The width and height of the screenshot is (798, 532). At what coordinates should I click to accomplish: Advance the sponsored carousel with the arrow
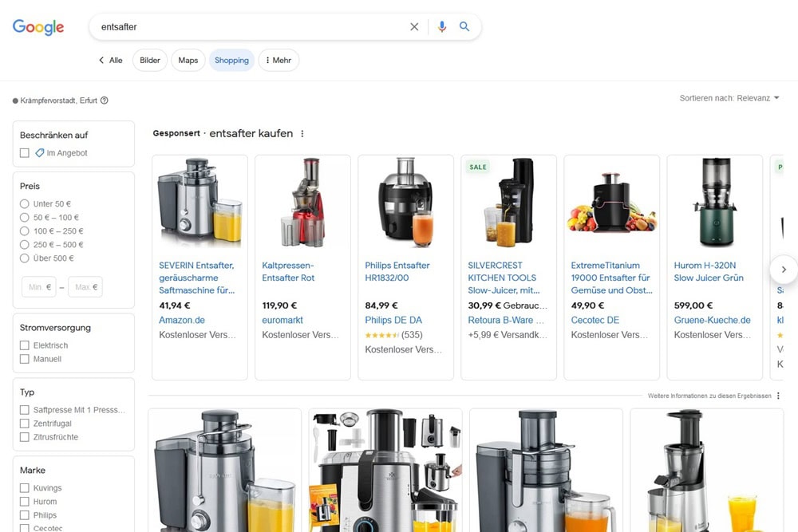point(784,270)
